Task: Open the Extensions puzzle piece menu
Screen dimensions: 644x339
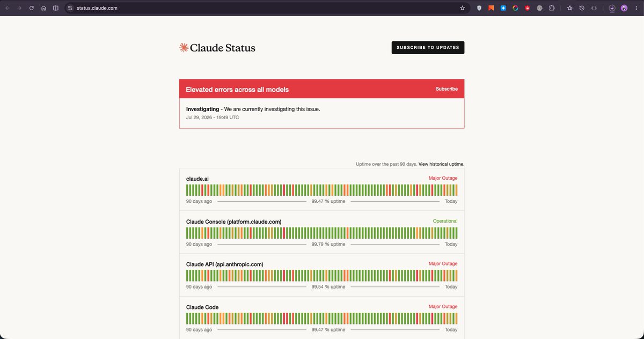Action: point(551,8)
